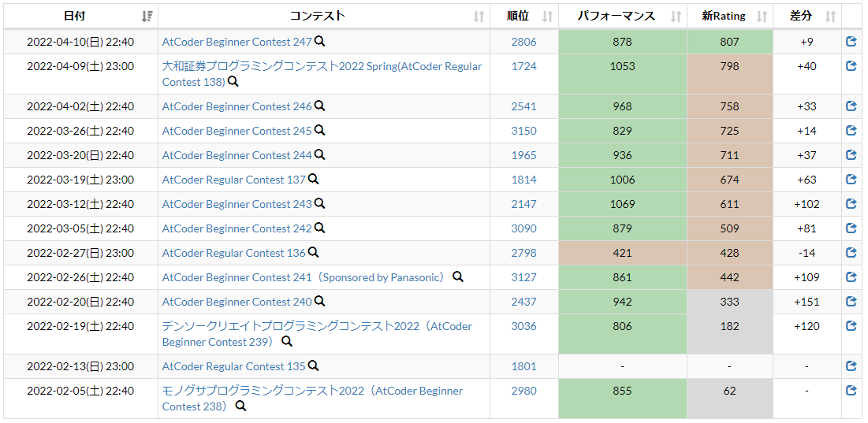Image resolution: width=868 pixels, height=423 pixels.
Task: Sort table by パフォーマンス column header
Action: pyautogui.click(x=623, y=16)
